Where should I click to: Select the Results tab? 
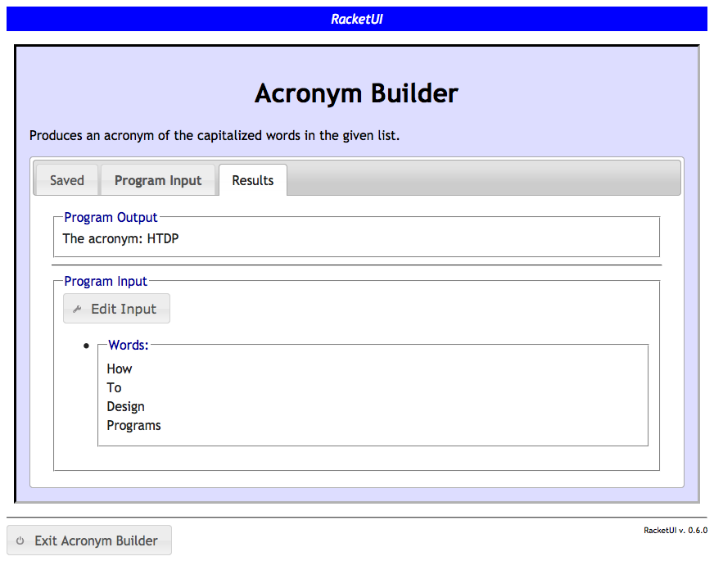[252, 180]
